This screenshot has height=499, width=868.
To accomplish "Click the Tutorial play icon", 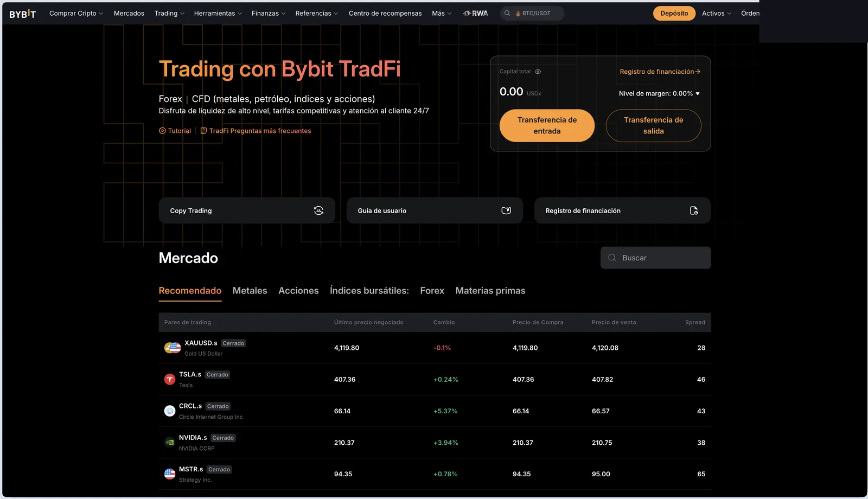I will pos(162,131).
